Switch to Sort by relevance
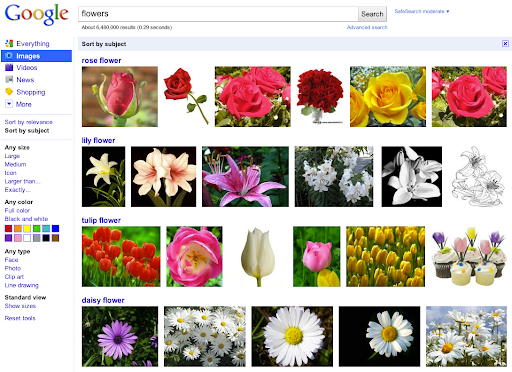 29,122
